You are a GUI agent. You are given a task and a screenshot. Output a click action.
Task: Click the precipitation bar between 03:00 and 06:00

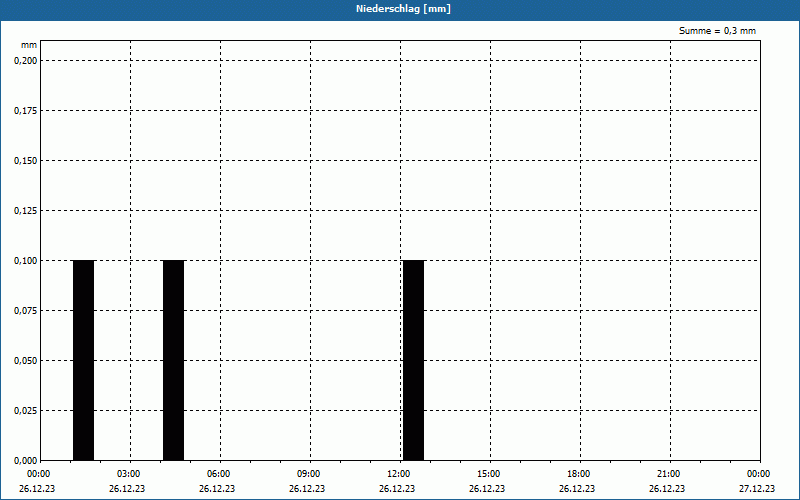click(173, 360)
